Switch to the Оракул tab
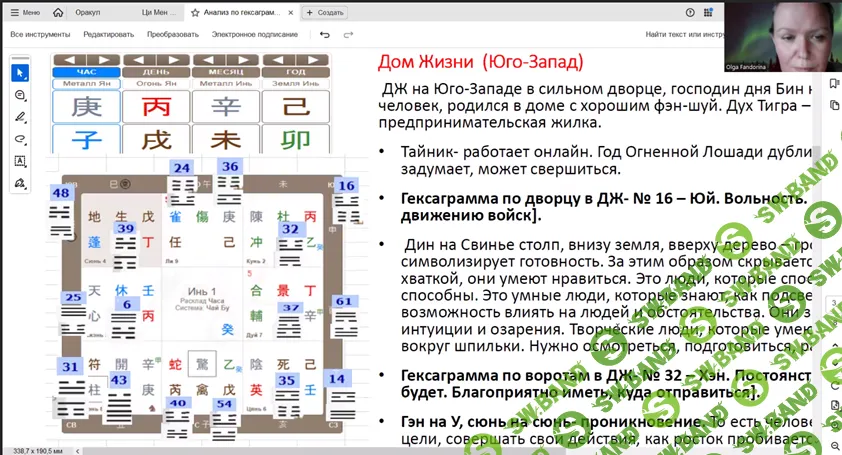This screenshot has height=455, width=842. pos(88,12)
